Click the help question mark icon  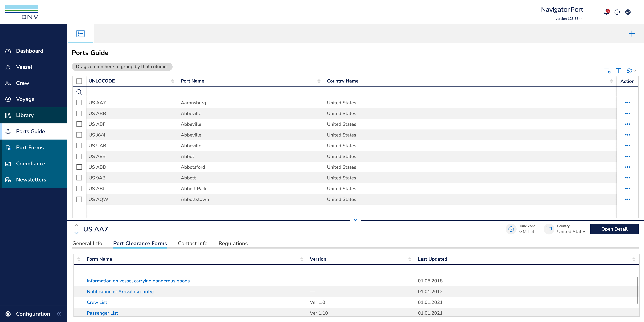click(x=617, y=12)
